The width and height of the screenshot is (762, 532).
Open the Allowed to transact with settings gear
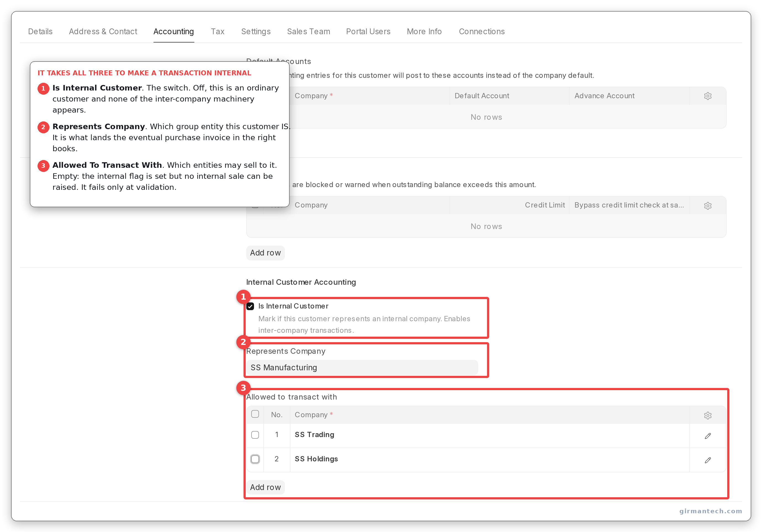pyautogui.click(x=708, y=415)
